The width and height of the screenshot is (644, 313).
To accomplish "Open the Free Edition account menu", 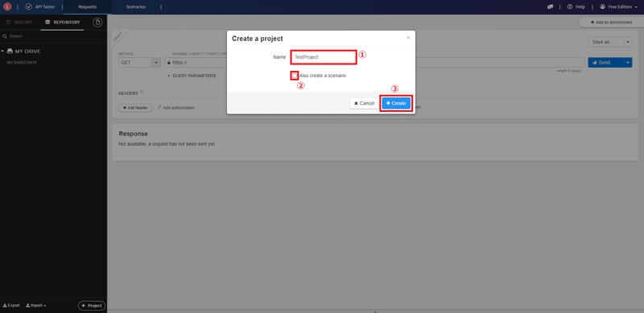I will coord(618,6).
